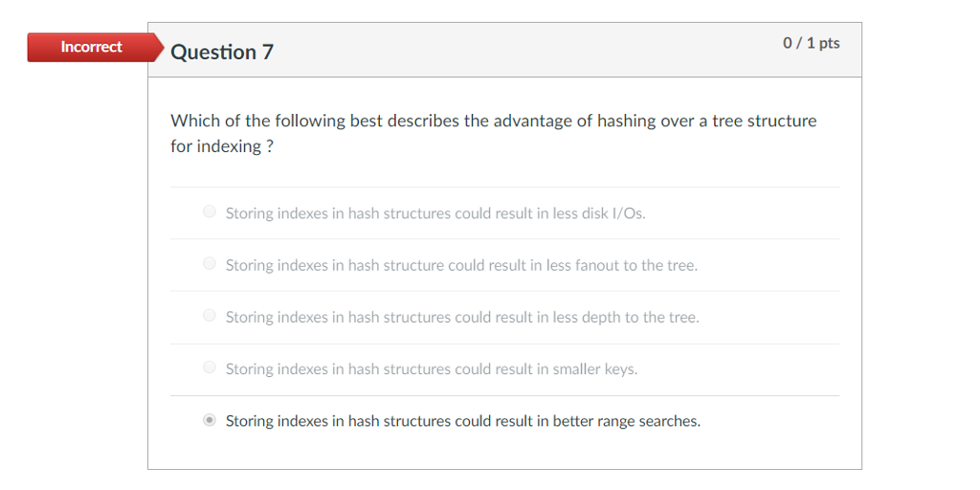Click the selected 'better range searches' radio button
The image size is (980, 490).
pyautogui.click(x=210, y=420)
